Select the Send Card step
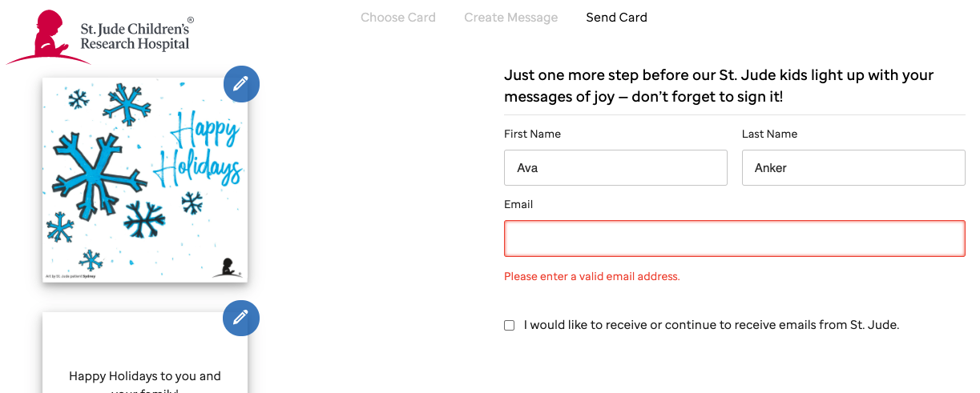 (x=616, y=18)
